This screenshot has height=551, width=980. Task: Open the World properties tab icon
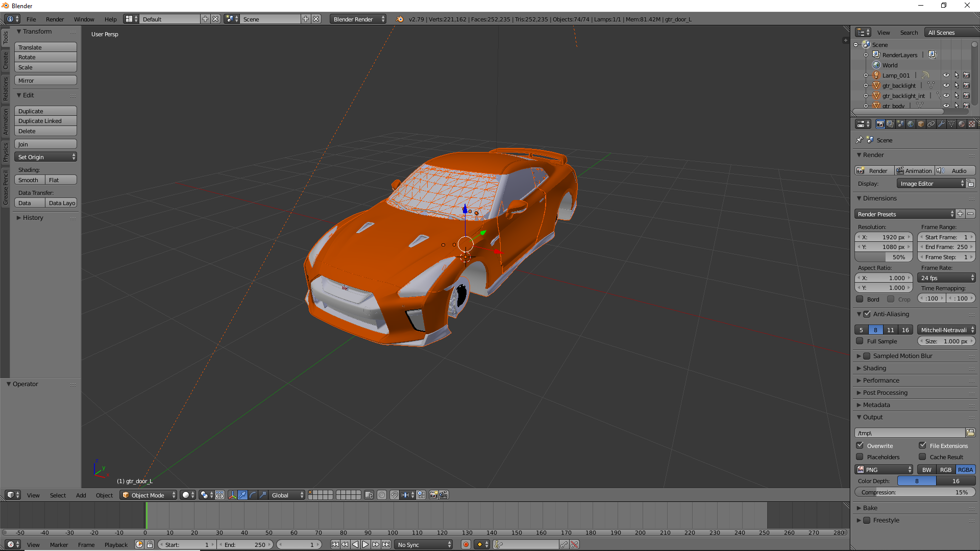click(x=911, y=124)
